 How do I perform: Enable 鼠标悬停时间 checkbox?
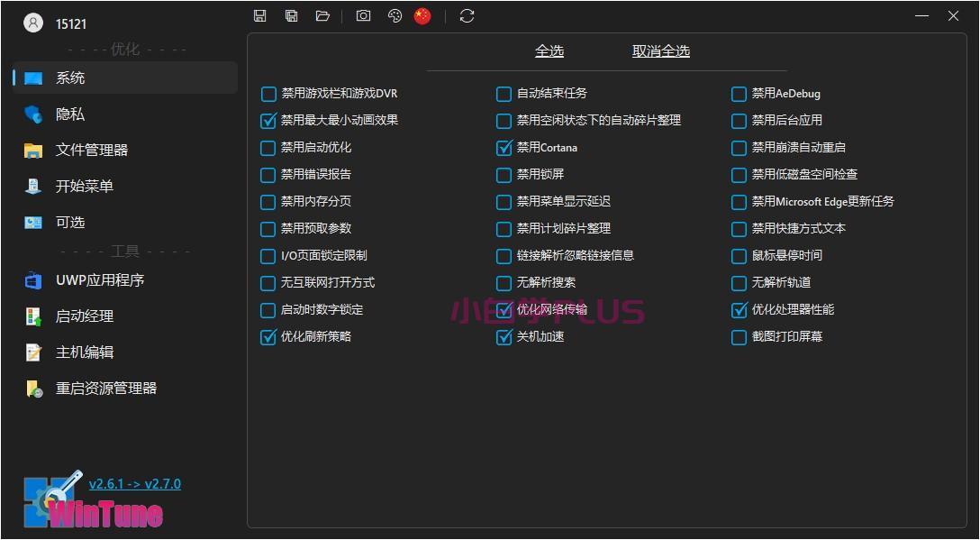[739, 256]
